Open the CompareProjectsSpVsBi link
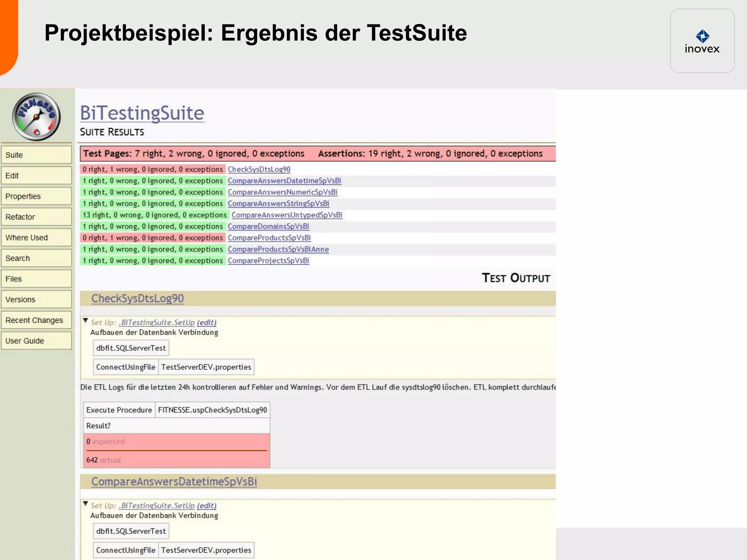Viewport: 747px width, 560px height. pos(268,261)
